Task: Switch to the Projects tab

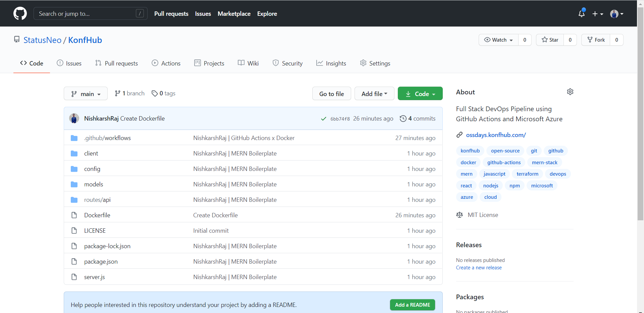Action: coord(209,63)
